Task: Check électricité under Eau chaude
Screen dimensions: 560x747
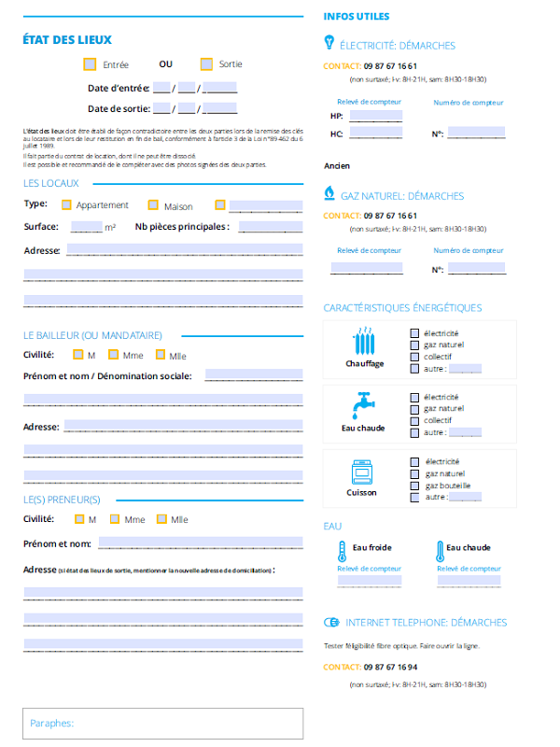Action: pos(414,398)
